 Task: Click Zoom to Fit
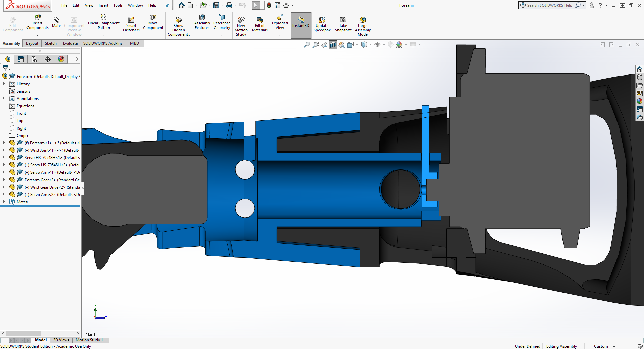point(307,45)
